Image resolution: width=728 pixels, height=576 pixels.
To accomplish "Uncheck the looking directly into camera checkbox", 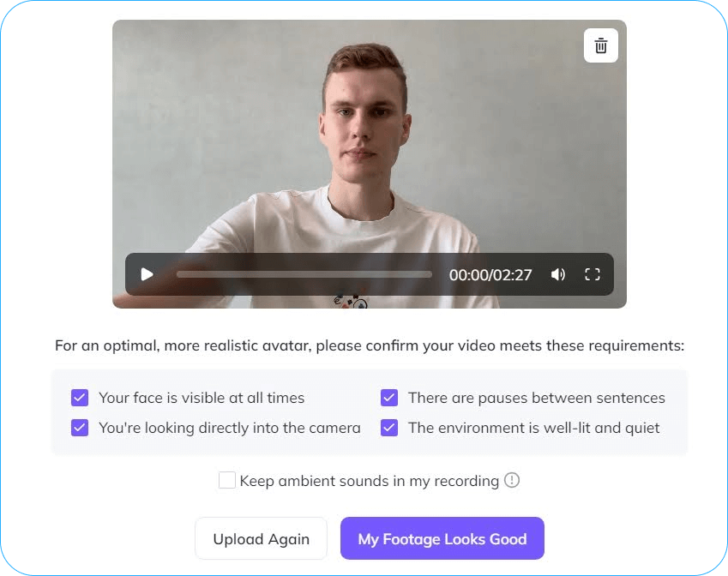I will tap(80, 428).
